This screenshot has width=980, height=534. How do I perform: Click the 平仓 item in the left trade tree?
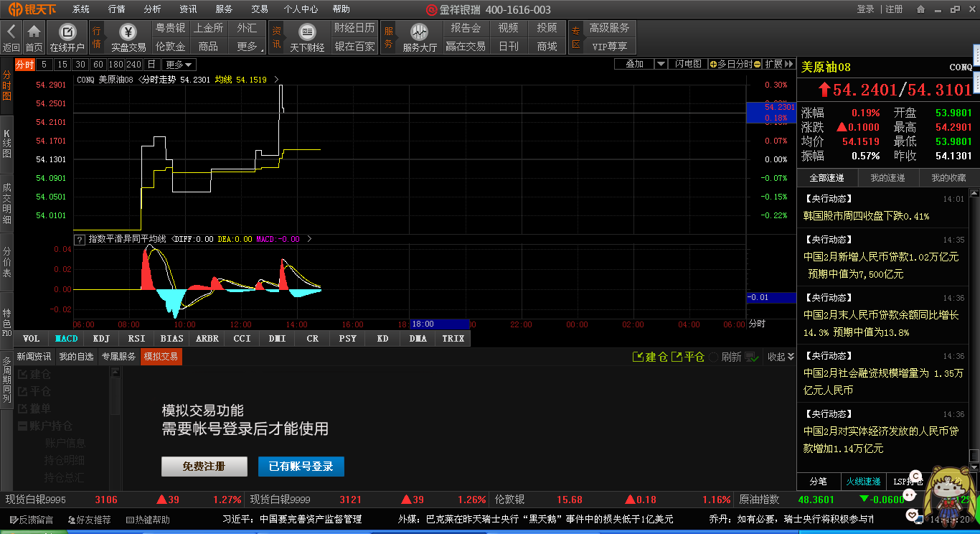[x=34, y=391]
